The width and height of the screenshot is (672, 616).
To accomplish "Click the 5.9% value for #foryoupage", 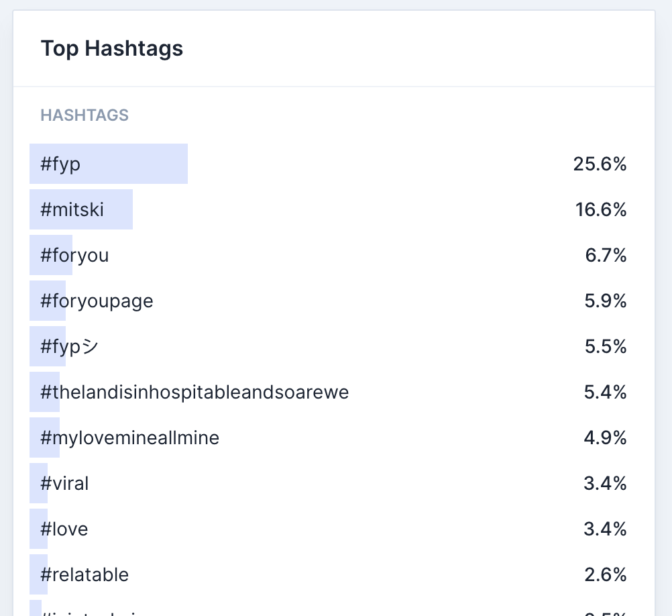I will coord(606,301).
